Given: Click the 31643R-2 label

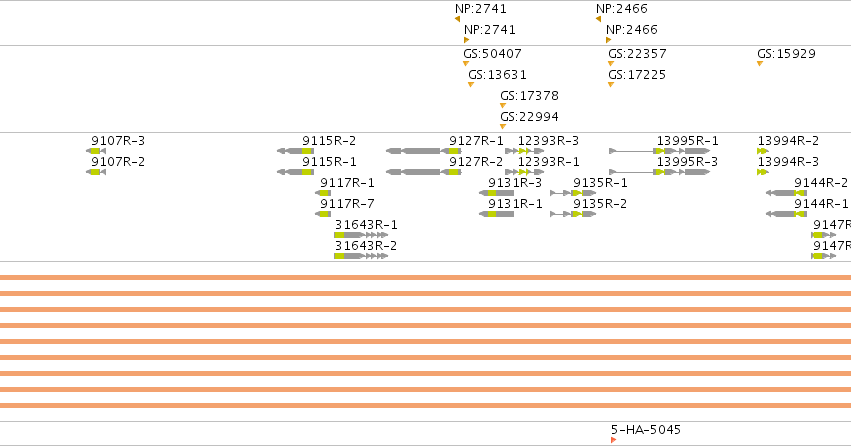Looking at the screenshot, I should [366, 246].
